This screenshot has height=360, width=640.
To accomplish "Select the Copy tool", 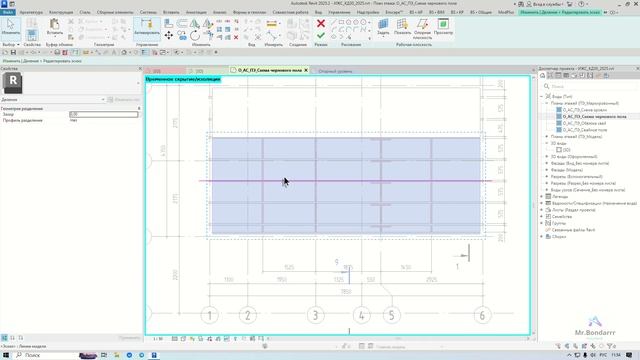I will pos(182,36).
